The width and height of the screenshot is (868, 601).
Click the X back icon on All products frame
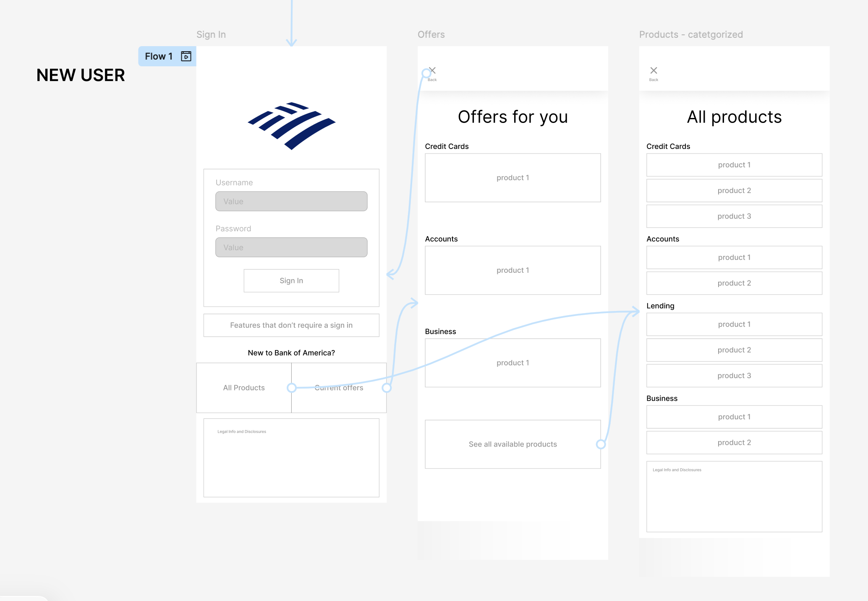coord(654,71)
